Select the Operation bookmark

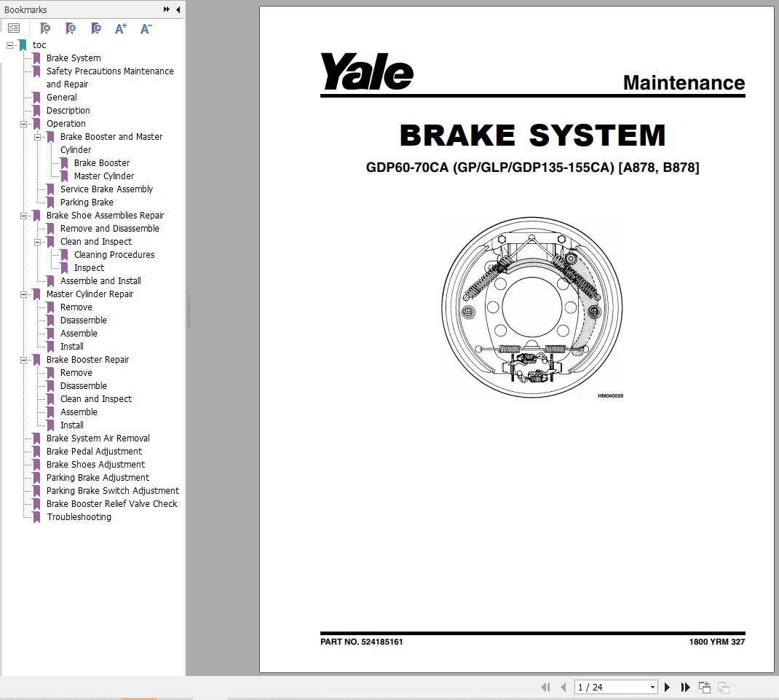66,124
